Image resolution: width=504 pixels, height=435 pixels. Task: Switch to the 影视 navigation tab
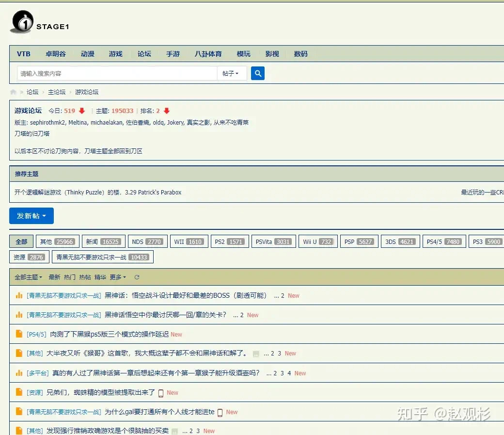(x=272, y=54)
